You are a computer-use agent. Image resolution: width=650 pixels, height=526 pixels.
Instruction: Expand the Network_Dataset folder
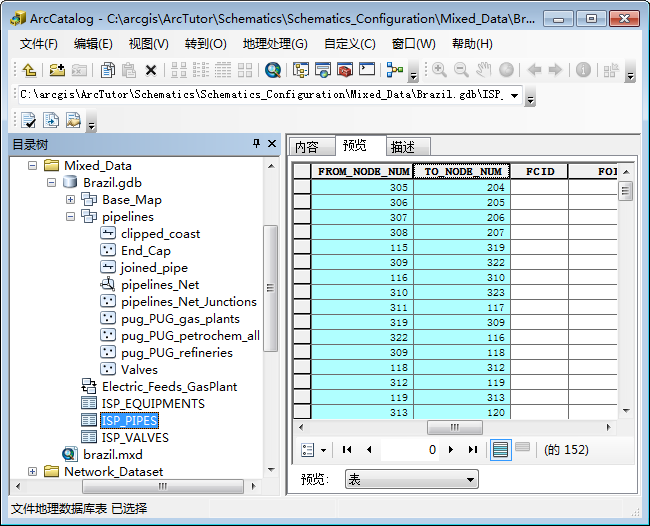coord(32,472)
